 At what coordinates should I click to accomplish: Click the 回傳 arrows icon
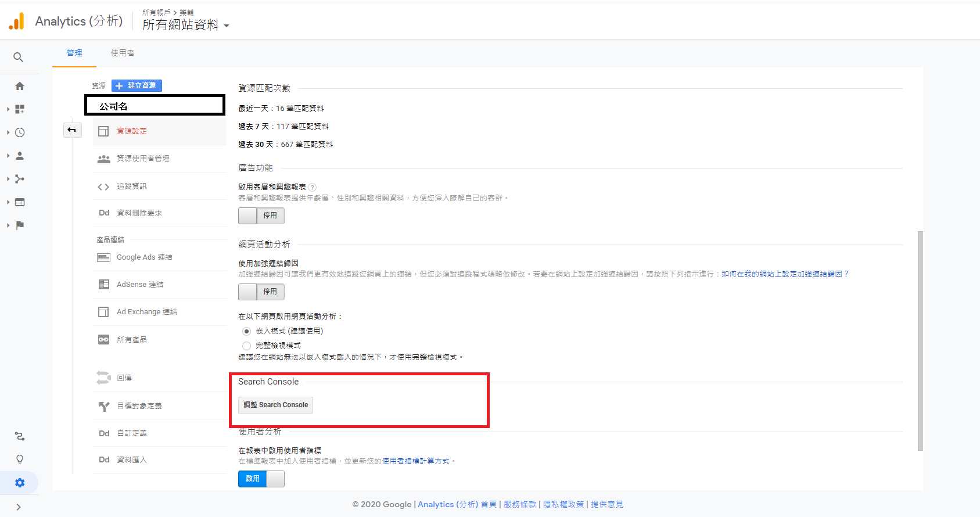coord(103,378)
